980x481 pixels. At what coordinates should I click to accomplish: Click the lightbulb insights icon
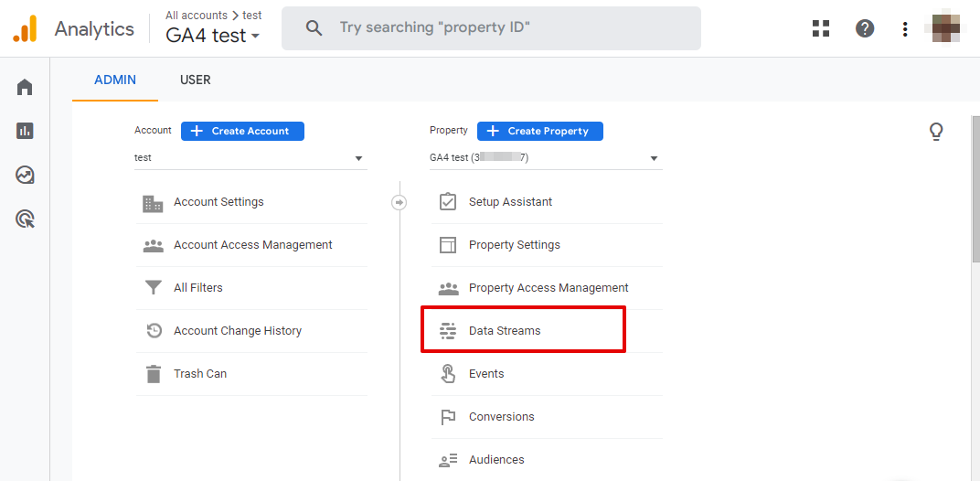pyautogui.click(x=935, y=132)
